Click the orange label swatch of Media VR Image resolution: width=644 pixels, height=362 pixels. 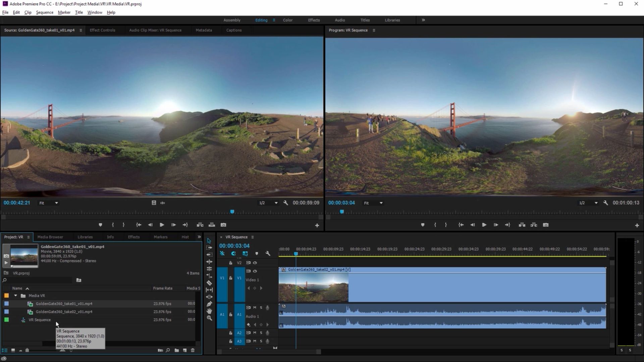[6, 296]
